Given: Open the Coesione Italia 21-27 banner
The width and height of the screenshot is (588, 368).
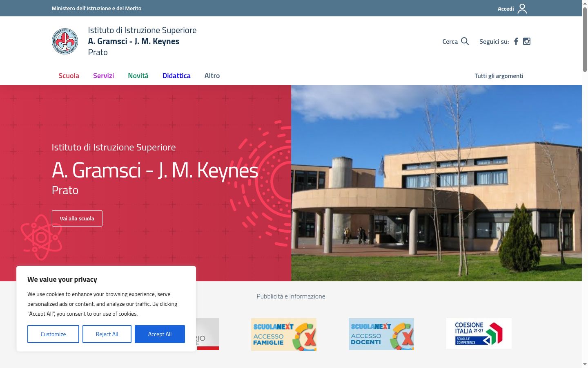Looking at the screenshot, I should 479,333.
